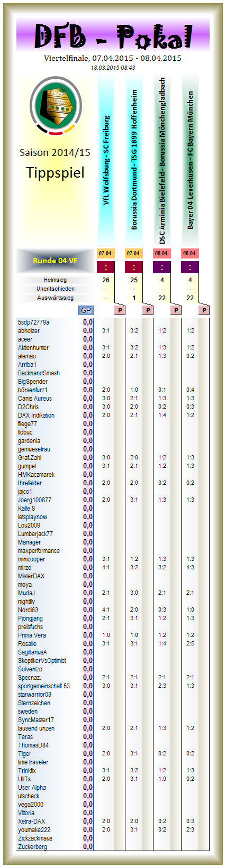Image resolution: width=226 pixels, height=868 pixels.
Task: Click the Heimsieg row label
Action: (55, 280)
